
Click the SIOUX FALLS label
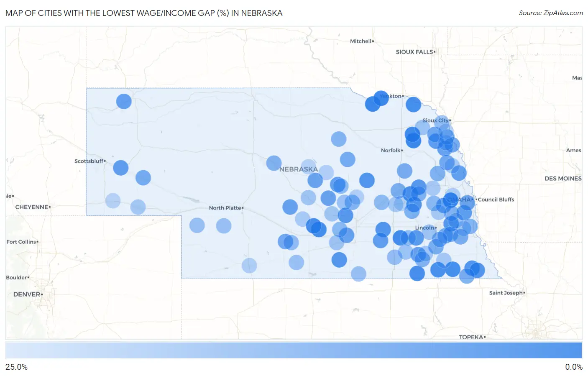tap(415, 52)
